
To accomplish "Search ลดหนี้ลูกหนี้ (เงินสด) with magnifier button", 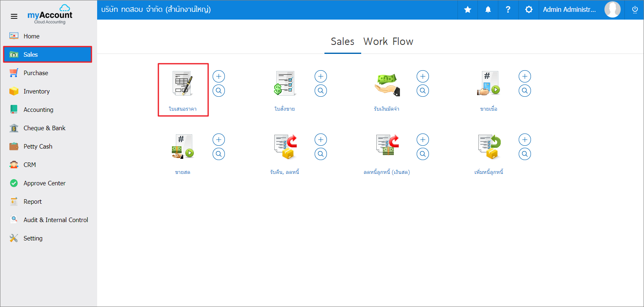I will (x=423, y=154).
